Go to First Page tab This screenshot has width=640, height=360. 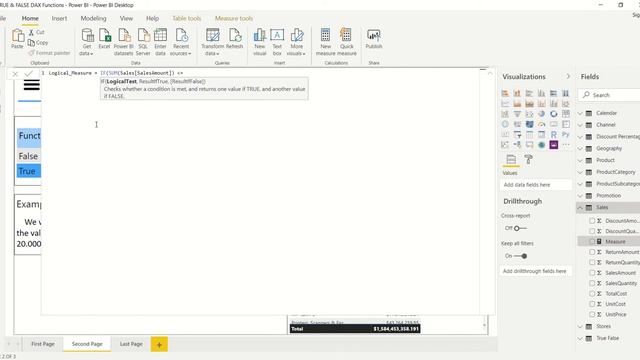coord(43,344)
